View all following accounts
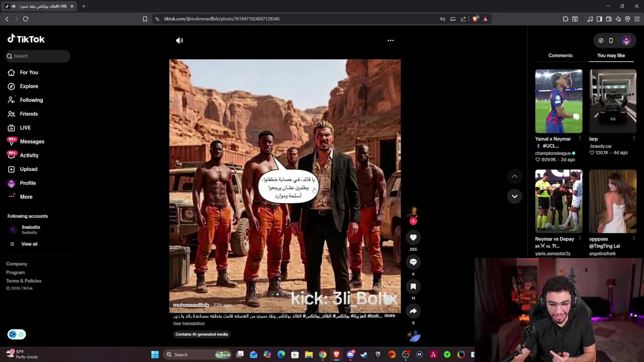This screenshot has width=644, height=362. pyautogui.click(x=29, y=244)
